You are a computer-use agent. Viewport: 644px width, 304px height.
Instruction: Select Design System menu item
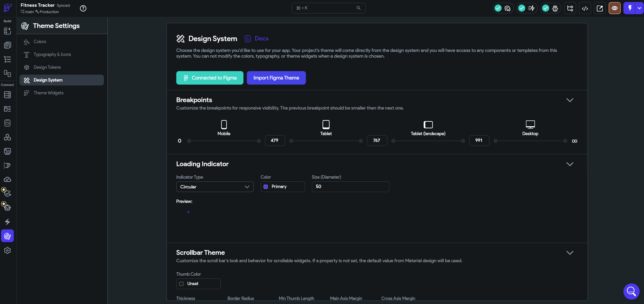pos(62,80)
